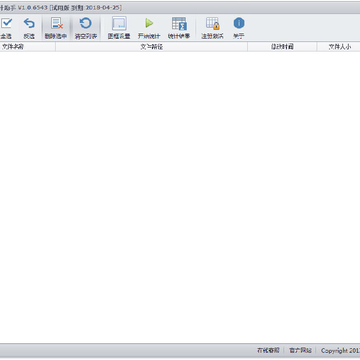Click the version title text V1.0.6543
This screenshot has height=360, width=360.
click(32, 8)
